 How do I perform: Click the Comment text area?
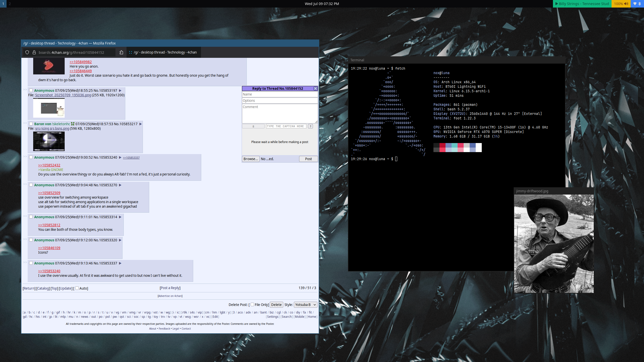coord(280,114)
